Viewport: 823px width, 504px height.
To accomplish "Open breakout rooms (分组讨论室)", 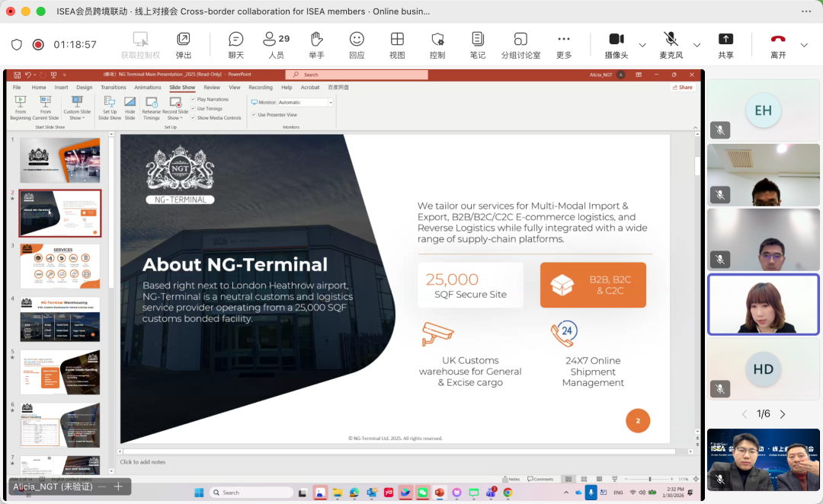I will [520, 45].
